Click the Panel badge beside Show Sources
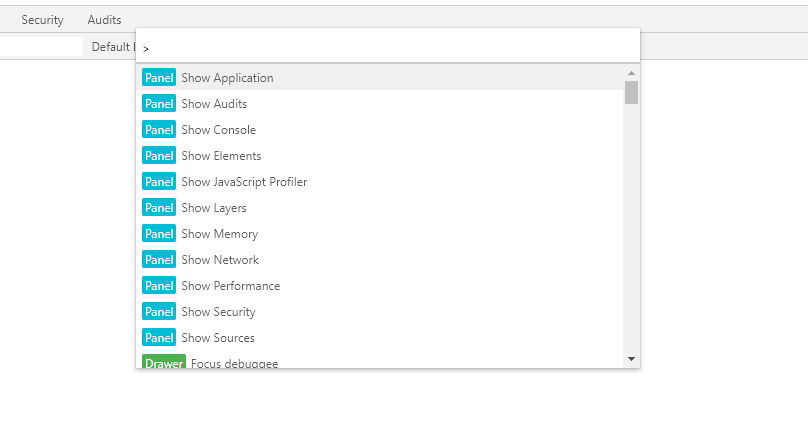808x424 pixels. [x=159, y=338]
